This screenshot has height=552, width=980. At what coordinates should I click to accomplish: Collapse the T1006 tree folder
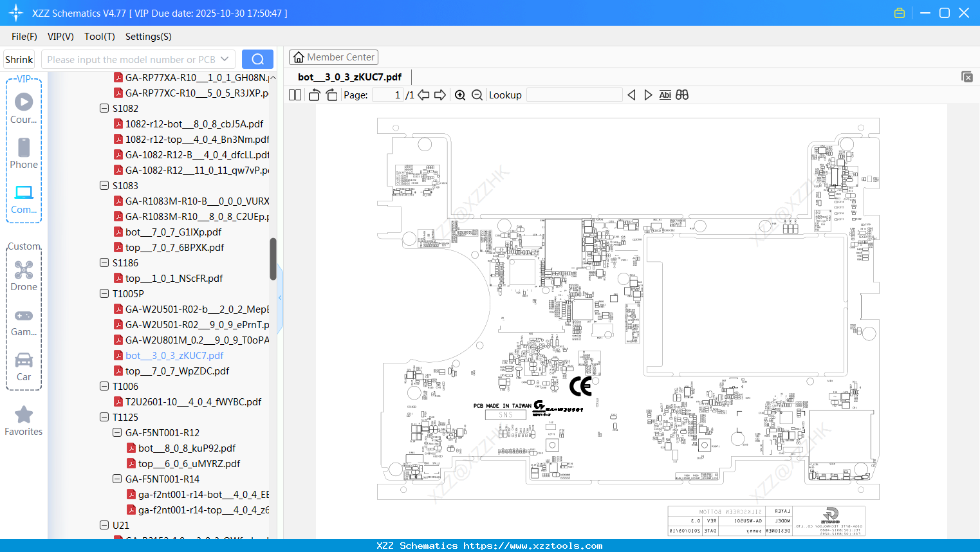pyautogui.click(x=104, y=386)
